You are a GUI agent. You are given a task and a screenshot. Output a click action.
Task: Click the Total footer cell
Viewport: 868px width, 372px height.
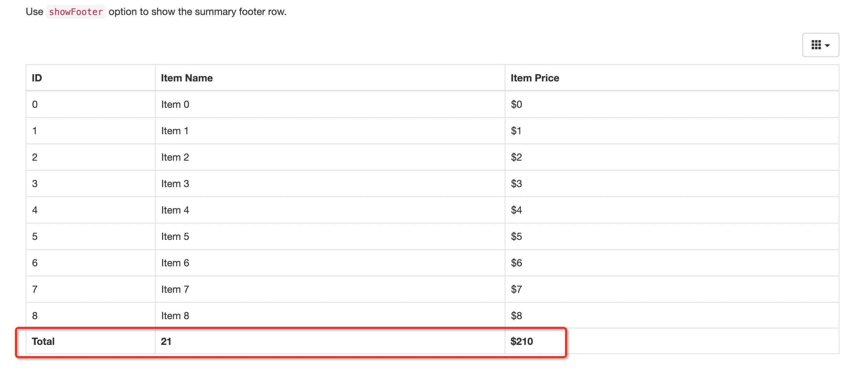coord(91,341)
